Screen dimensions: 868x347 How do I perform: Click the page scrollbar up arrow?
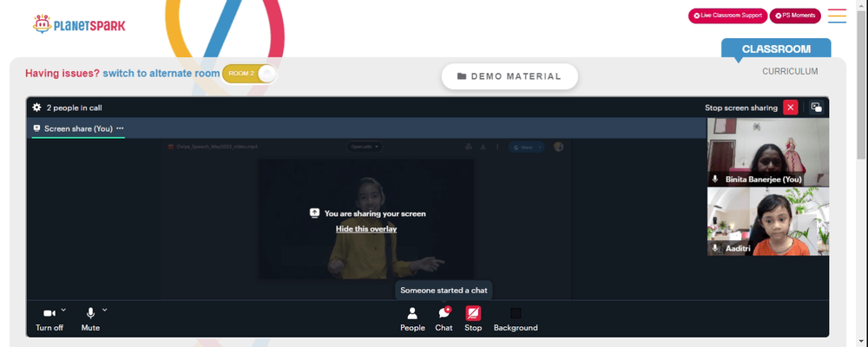point(862,5)
